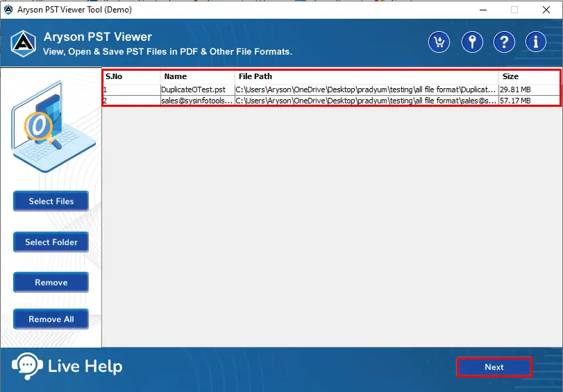Click the Aryson hexagon logo in the header

click(x=24, y=44)
